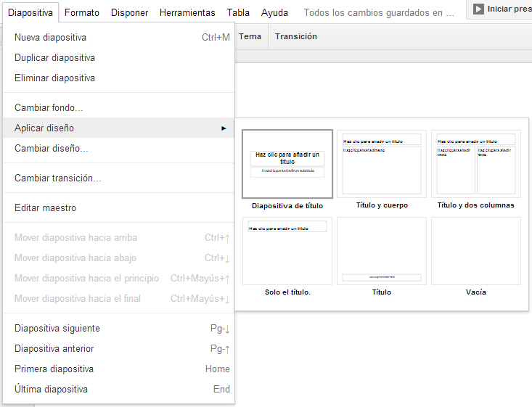Open 'Cambiar fondo...' dialog

click(49, 108)
